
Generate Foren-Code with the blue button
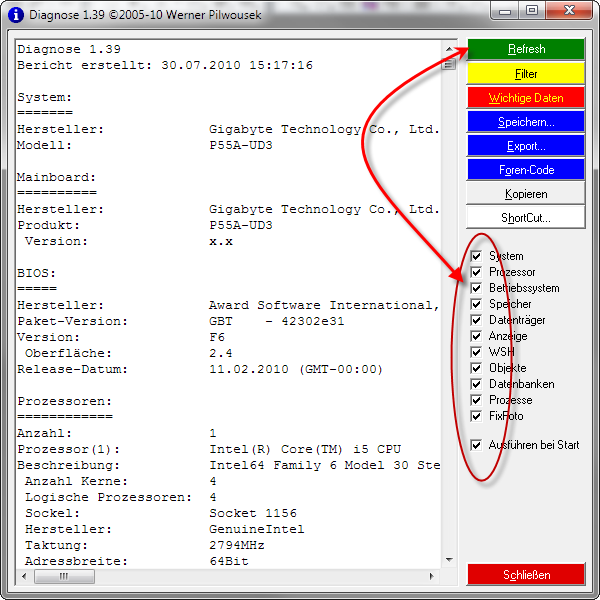coord(526,170)
